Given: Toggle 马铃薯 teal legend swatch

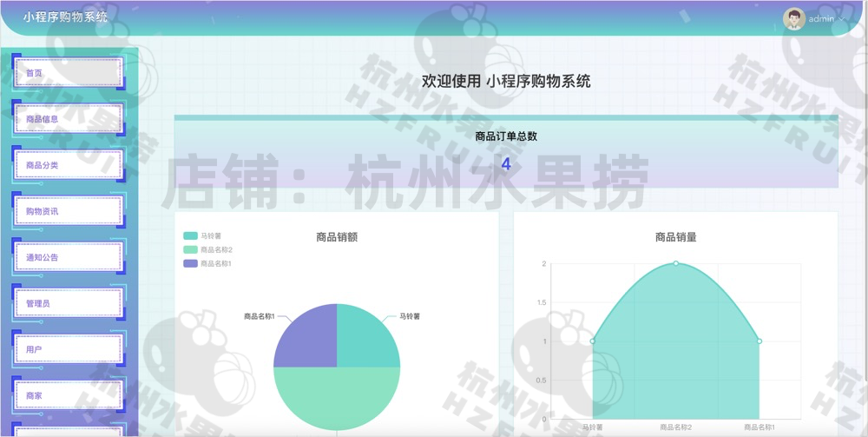Looking at the screenshot, I should (190, 236).
